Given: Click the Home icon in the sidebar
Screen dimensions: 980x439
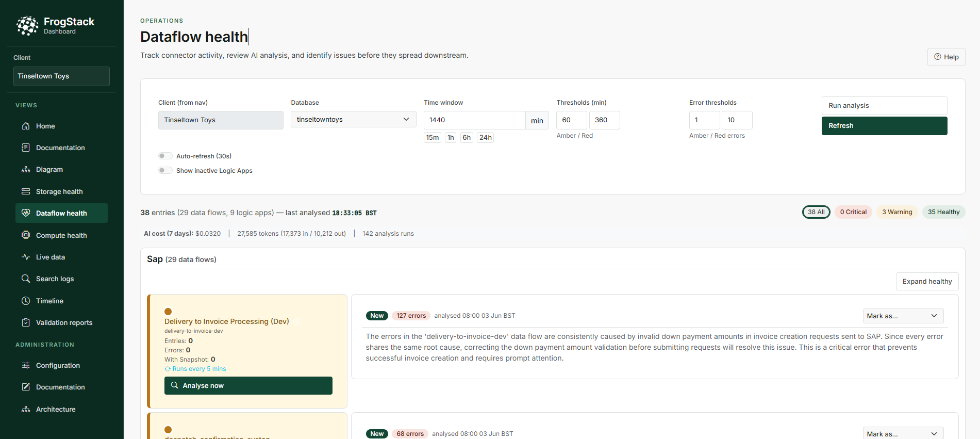Looking at the screenshot, I should 26,126.
